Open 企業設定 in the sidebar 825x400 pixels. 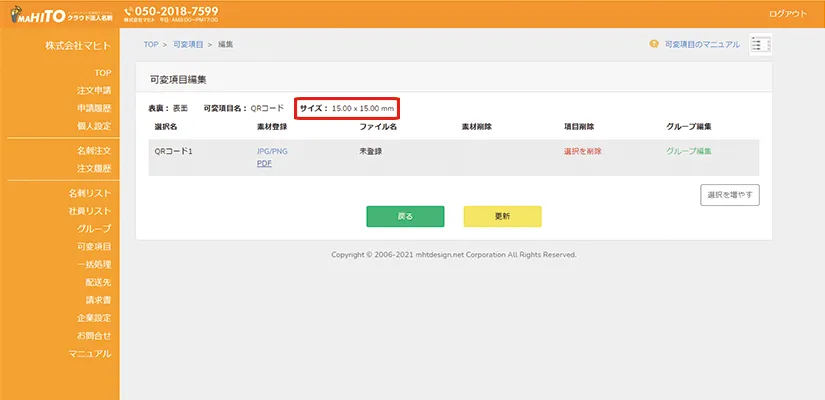pyautogui.click(x=94, y=318)
